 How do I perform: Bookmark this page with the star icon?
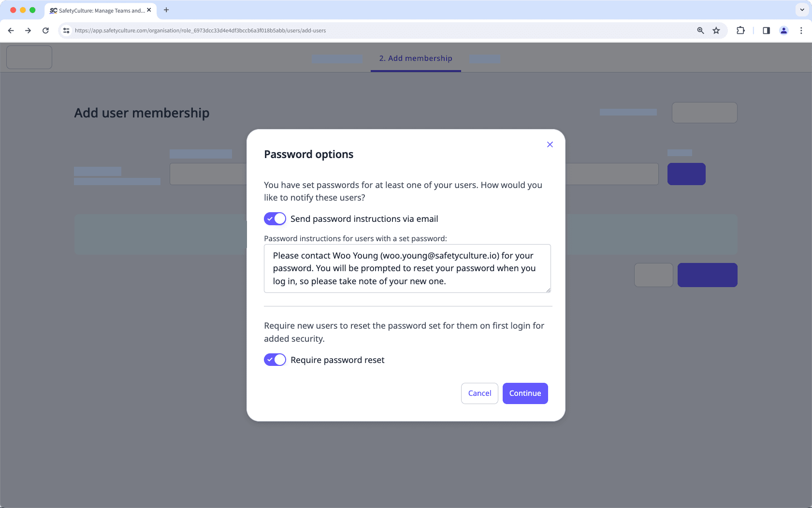pyautogui.click(x=716, y=30)
